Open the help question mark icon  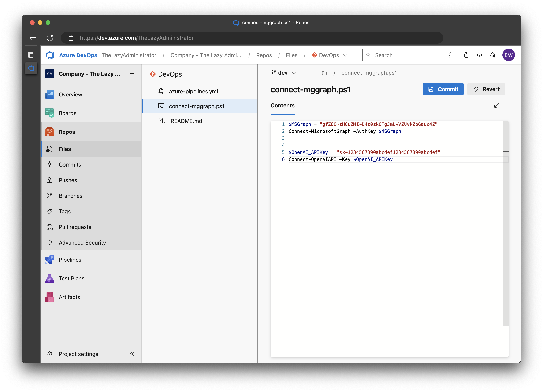(x=479, y=55)
